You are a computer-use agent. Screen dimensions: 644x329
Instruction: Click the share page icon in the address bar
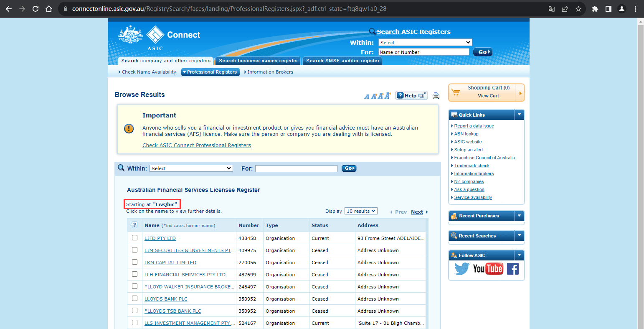(x=565, y=9)
